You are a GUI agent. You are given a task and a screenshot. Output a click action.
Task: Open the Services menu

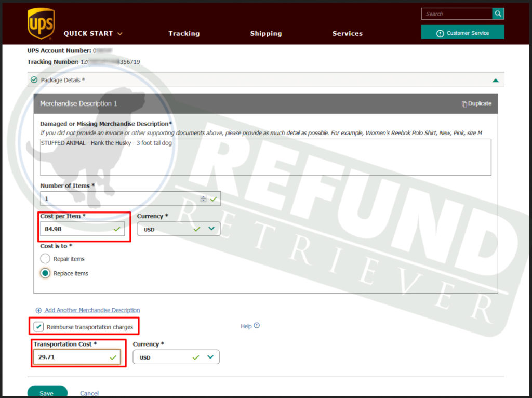point(347,33)
